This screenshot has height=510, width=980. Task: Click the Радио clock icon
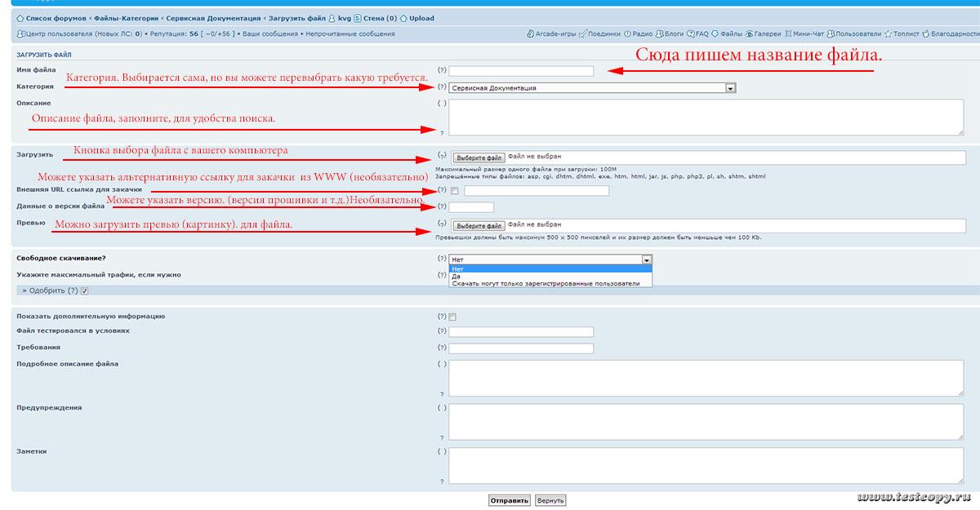pyautogui.click(x=627, y=34)
